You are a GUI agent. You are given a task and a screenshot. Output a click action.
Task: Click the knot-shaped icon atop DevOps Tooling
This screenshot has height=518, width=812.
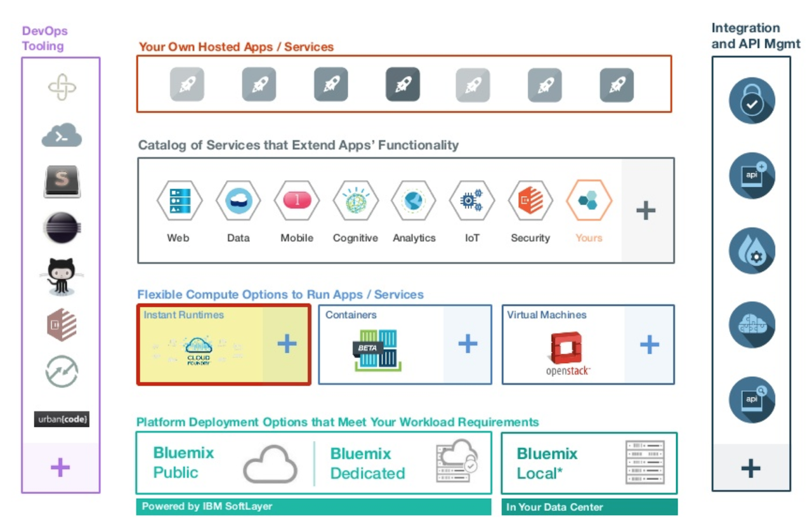(62, 87)
